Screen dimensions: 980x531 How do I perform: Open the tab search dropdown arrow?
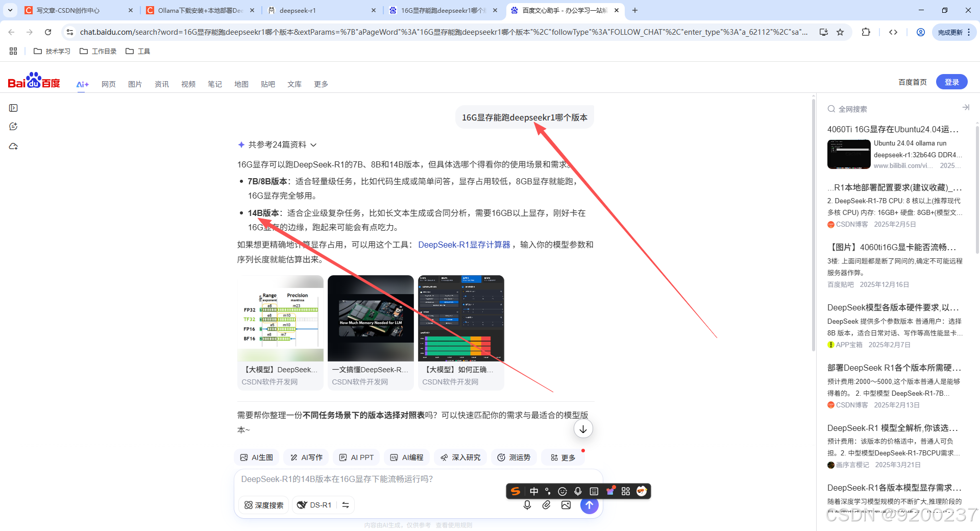pyautogui.click(x=10, y=10)
